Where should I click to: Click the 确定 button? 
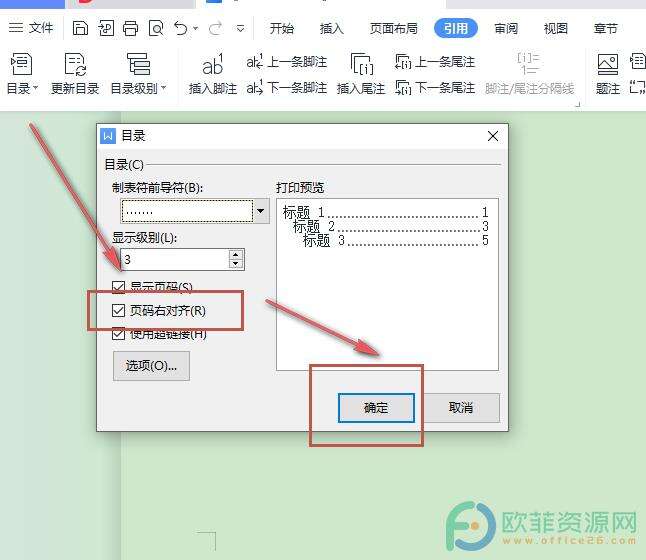[x=376, y=408]
